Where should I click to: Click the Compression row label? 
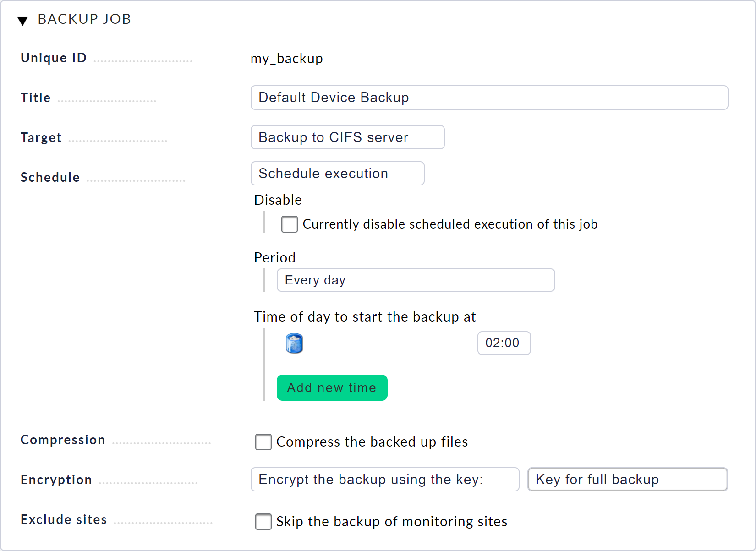(63, 440)
